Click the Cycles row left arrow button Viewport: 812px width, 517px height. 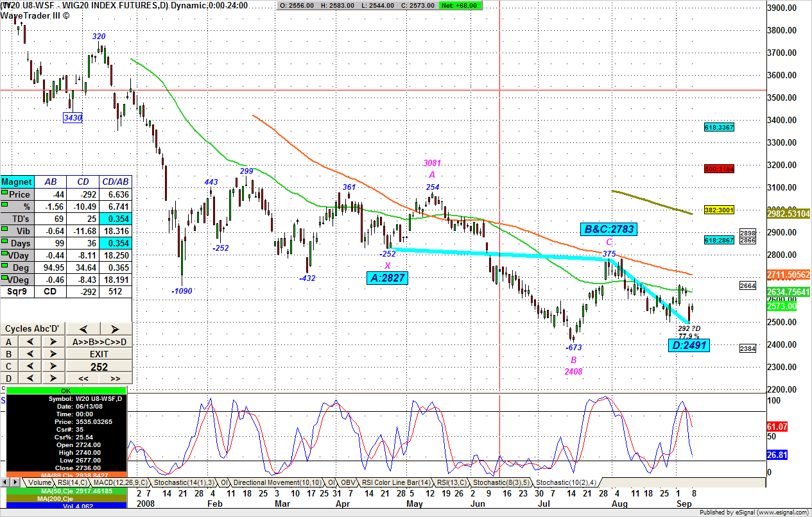click(x=82, y=328)
